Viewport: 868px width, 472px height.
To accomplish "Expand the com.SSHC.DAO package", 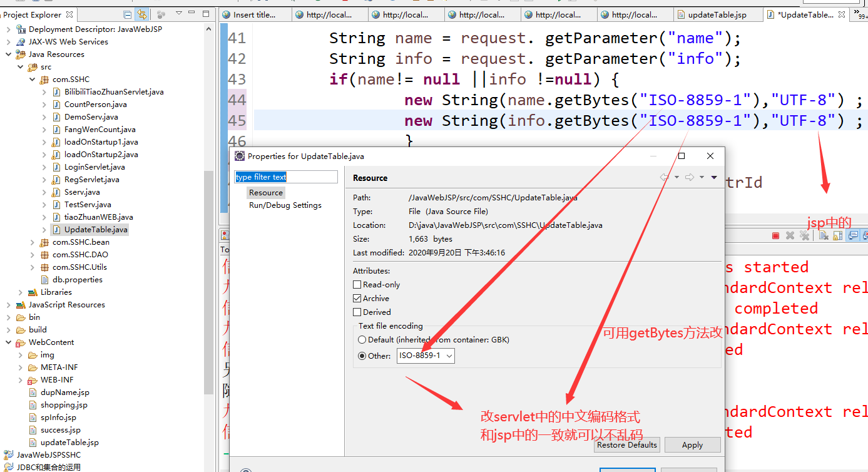I will click(32, 255).
